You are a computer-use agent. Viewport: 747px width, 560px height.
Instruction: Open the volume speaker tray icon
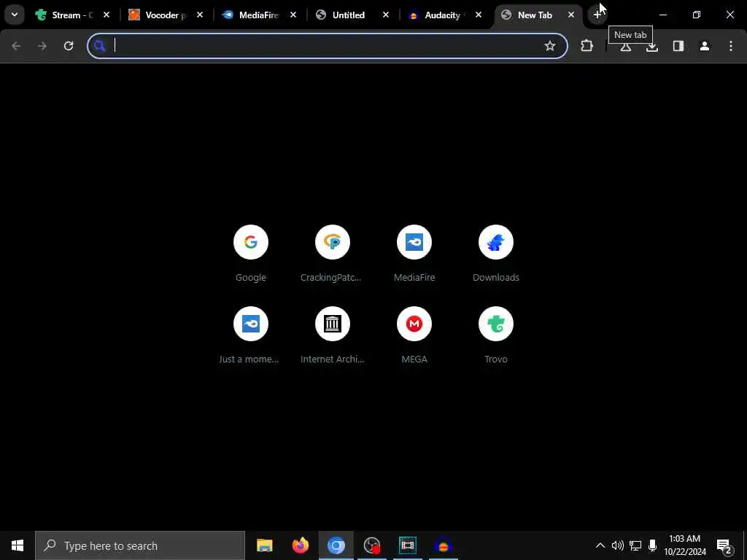[617, 545]
